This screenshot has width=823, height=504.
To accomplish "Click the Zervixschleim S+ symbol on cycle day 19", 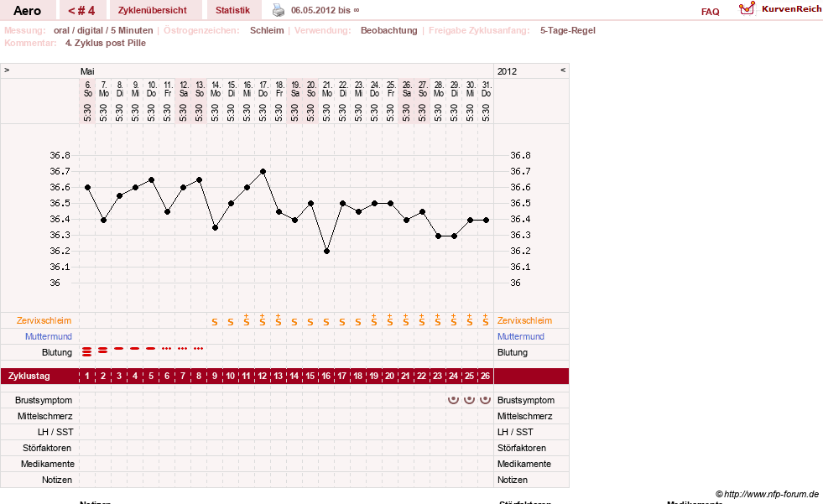I will [373, 320].
